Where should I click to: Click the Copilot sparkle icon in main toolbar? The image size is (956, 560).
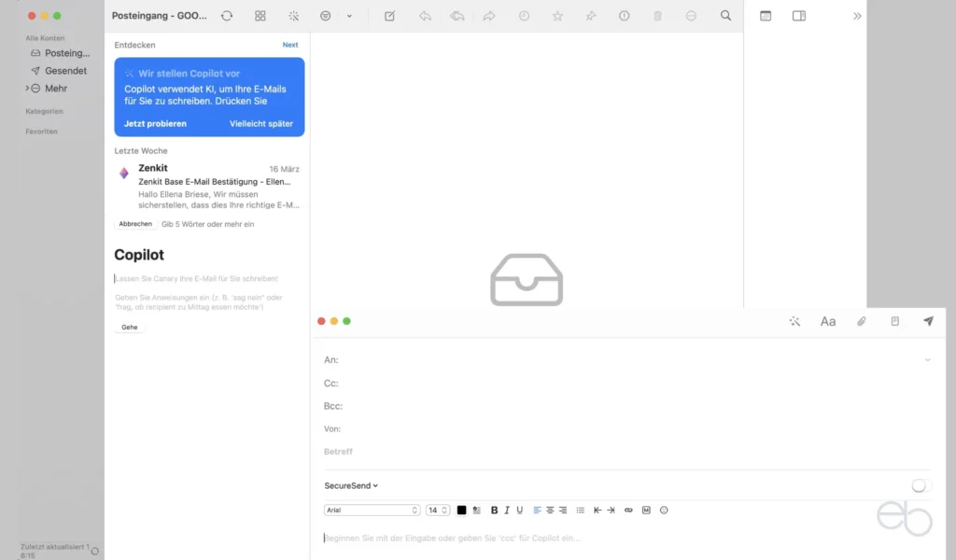(294, 16)
